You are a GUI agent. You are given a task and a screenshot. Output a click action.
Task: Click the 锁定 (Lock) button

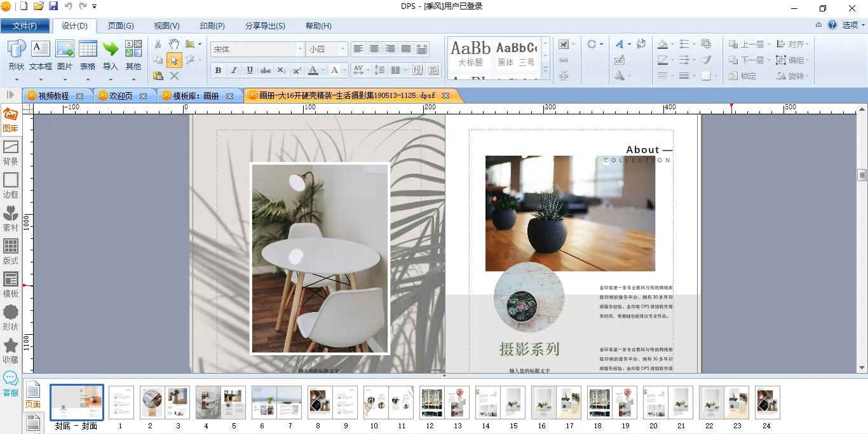click(742, 76)
